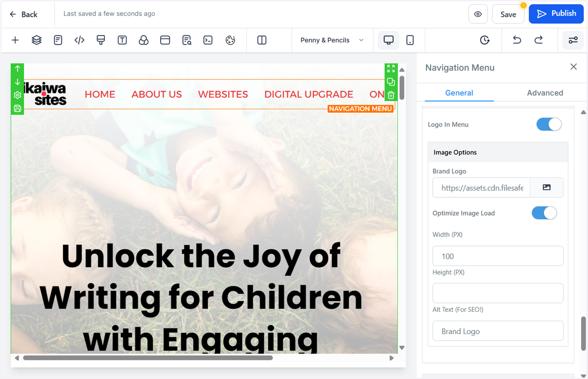Click the Save button
Screen dimensions: 588x379
click(508, 14)
